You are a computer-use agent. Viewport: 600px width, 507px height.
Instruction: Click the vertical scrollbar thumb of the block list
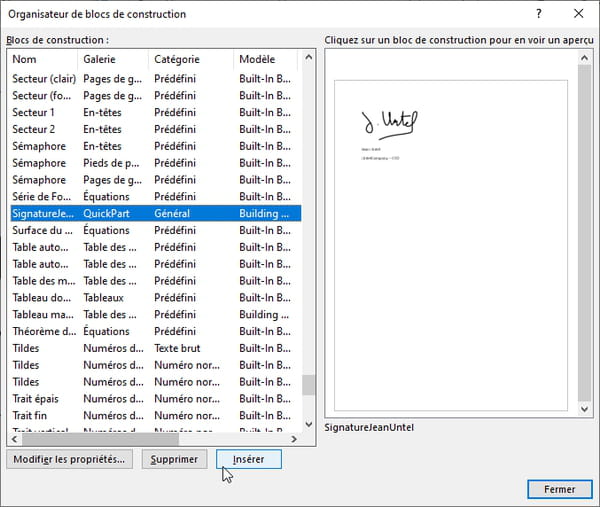pos(308,385)
